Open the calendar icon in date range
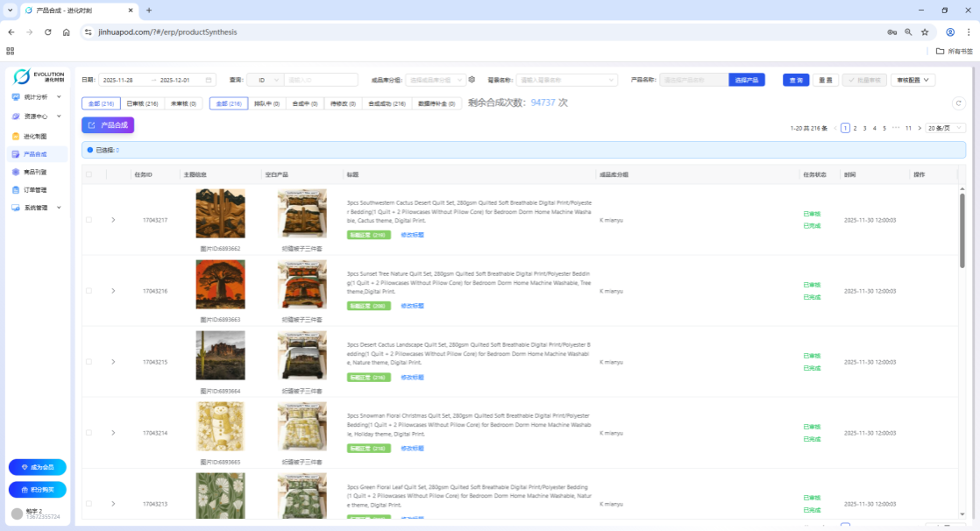980x531 pixels. [209, 80]
